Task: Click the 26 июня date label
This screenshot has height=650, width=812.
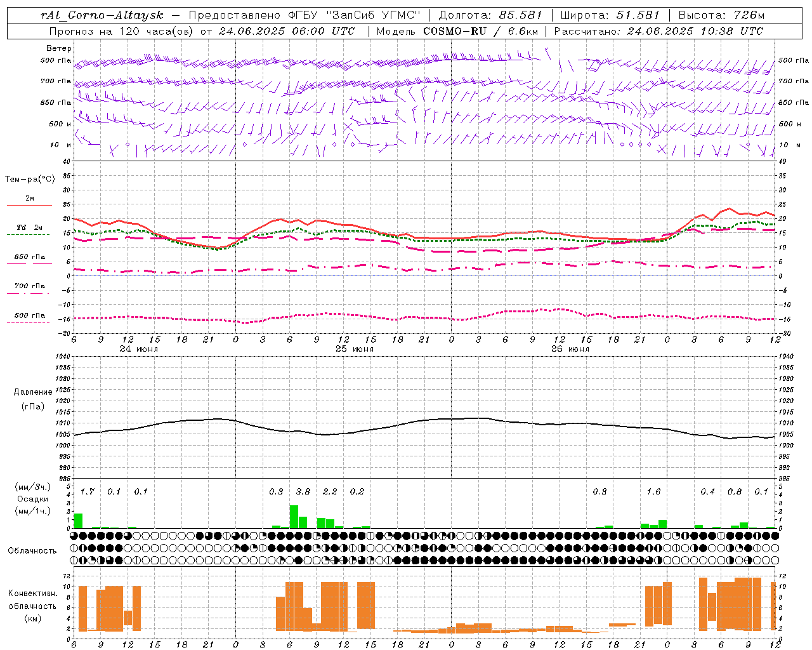Action: [570, 349]
